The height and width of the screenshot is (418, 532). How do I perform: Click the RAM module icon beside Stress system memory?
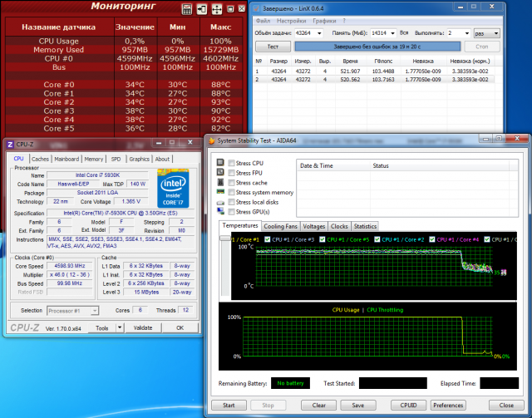pos(220,192)
